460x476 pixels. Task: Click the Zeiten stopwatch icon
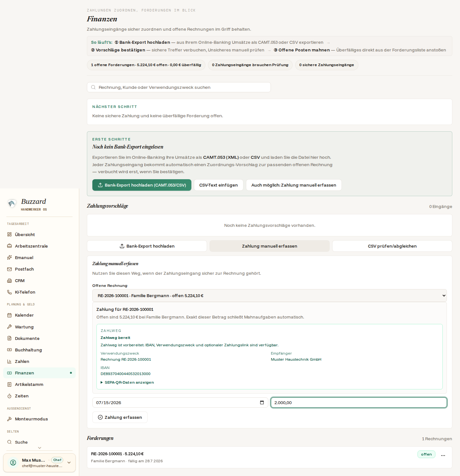(x=9, y=396)
